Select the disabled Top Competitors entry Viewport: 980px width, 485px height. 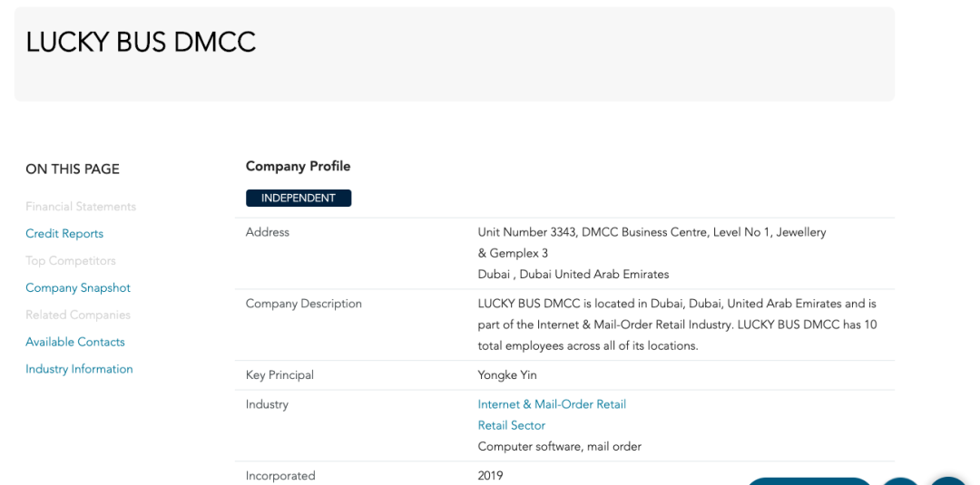tap(71, 261)
